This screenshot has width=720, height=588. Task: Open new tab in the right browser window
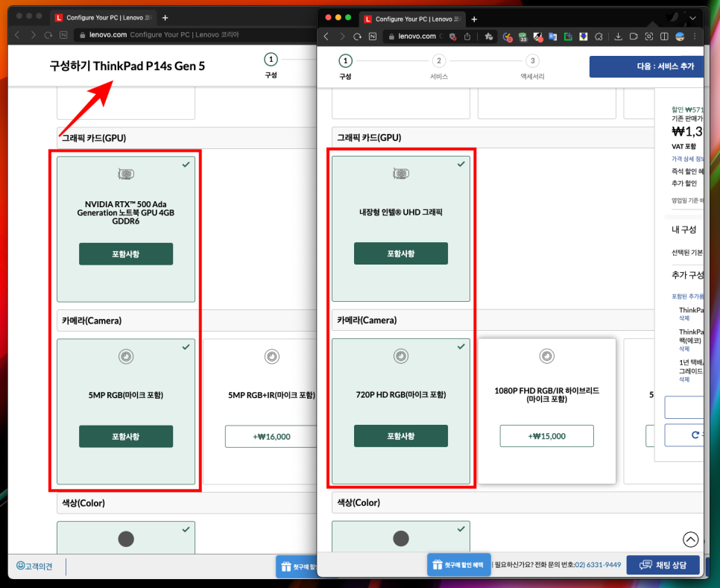[474, 19]
